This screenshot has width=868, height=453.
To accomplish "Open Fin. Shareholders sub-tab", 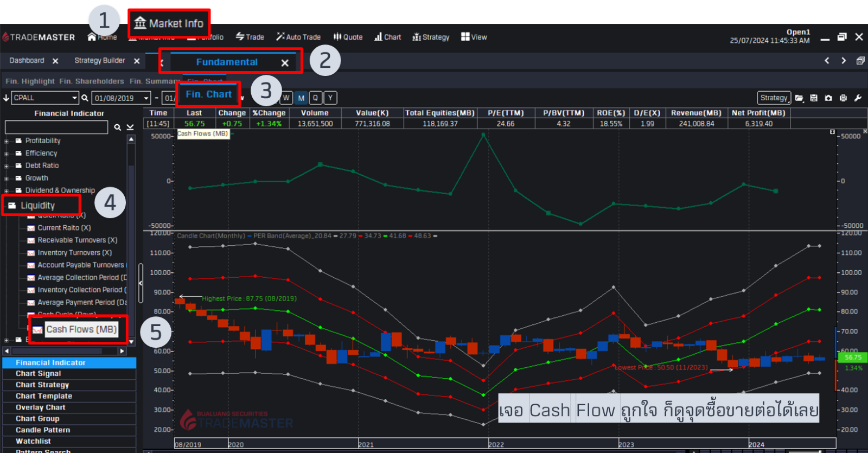I will pyautogui.click(x=92, y=81).
